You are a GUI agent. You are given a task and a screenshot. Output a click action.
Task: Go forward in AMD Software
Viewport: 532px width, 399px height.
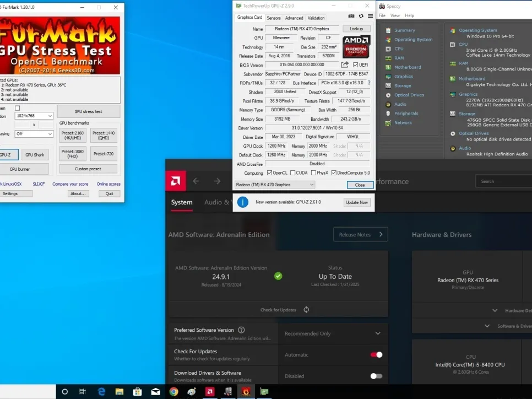[x=217, y=181]
